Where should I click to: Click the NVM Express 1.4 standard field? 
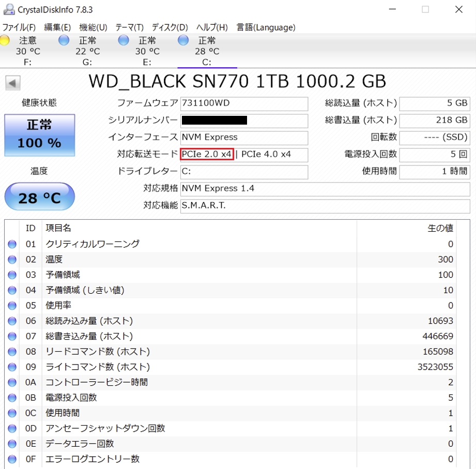[325, 189]
